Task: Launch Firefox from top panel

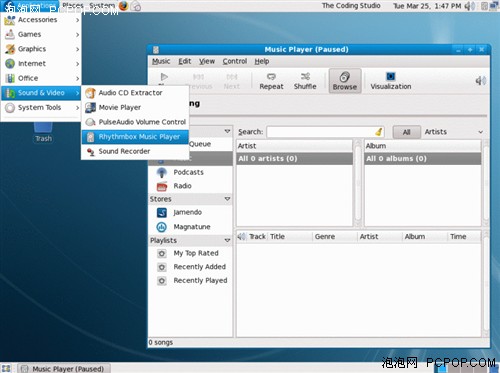Action: 124,6
